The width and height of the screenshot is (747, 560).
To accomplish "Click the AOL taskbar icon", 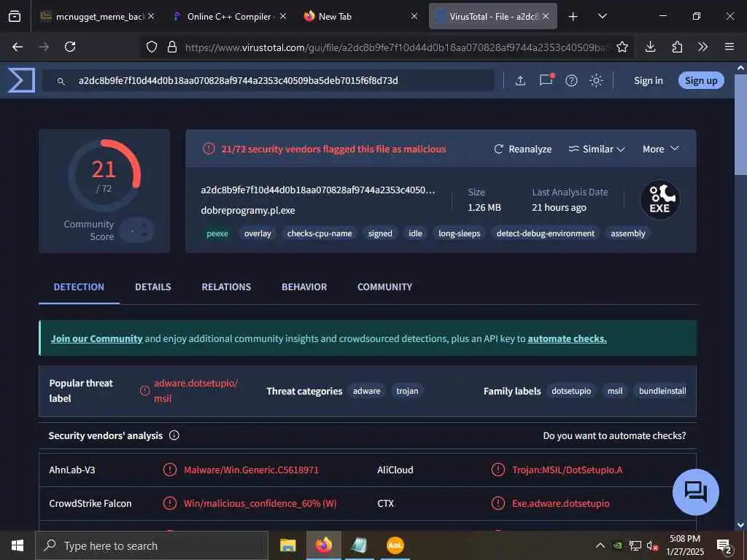I will pyautogui.click(x=395, y=545).
